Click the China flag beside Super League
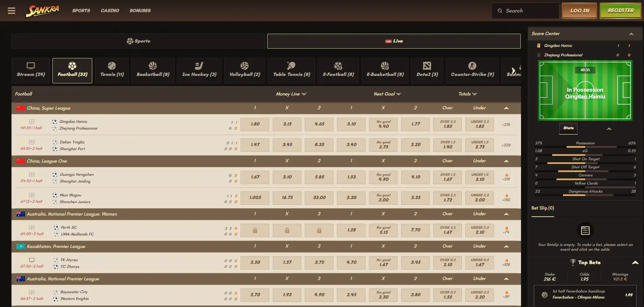The image size is (644, 307). coord(21,108)
